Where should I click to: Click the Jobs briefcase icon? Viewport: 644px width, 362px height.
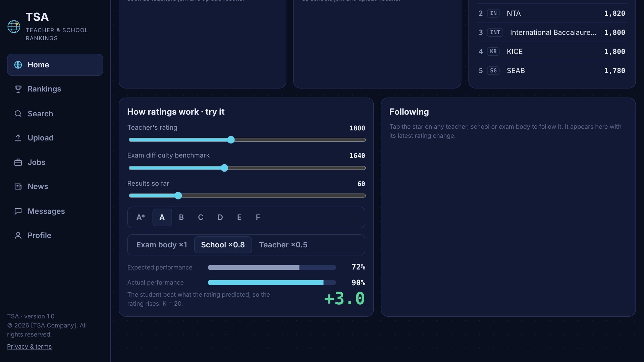[x=18, y=162]
